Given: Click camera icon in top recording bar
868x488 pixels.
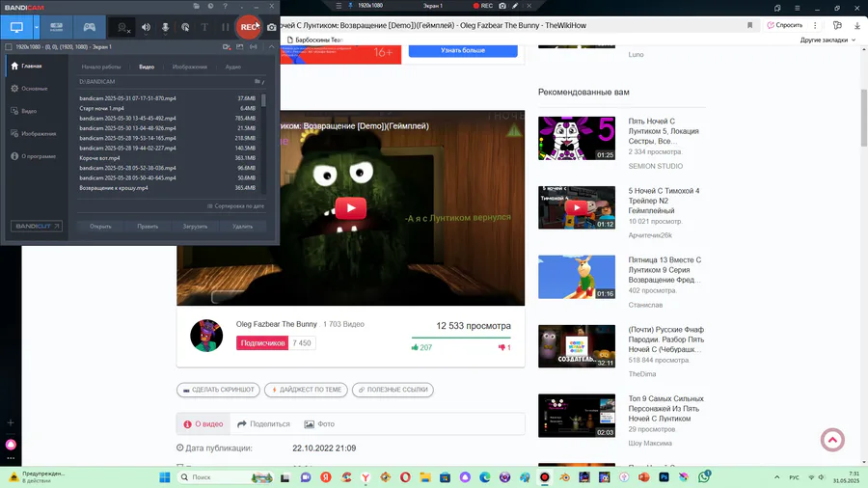Looking at the screenshot, I should (502, 6).
